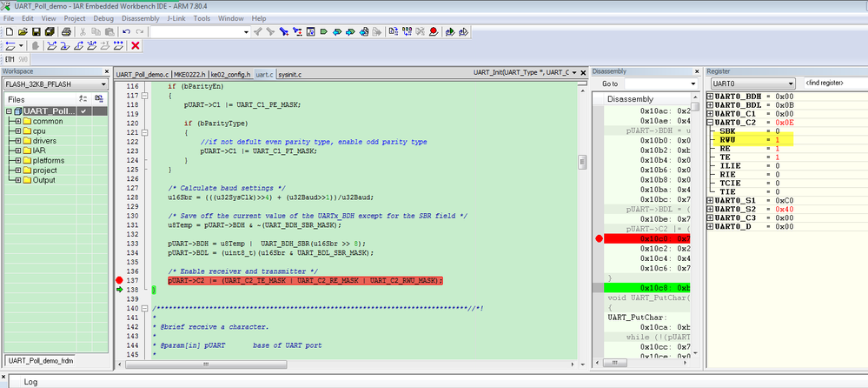Viewport: 868px width, 388px height.
Task: Click the Debug without Downloading icon
Action: (x=463, y=31)
